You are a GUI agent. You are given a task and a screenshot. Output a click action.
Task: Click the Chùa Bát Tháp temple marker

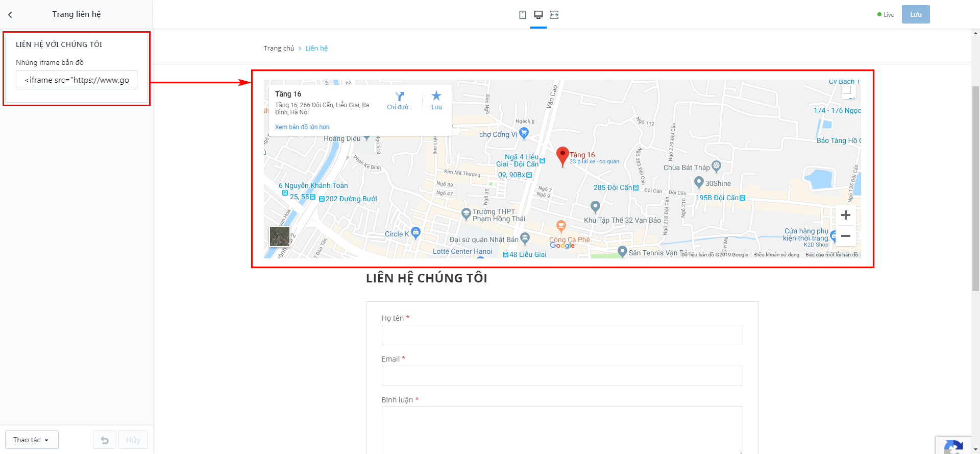click(x=716, y=166)
